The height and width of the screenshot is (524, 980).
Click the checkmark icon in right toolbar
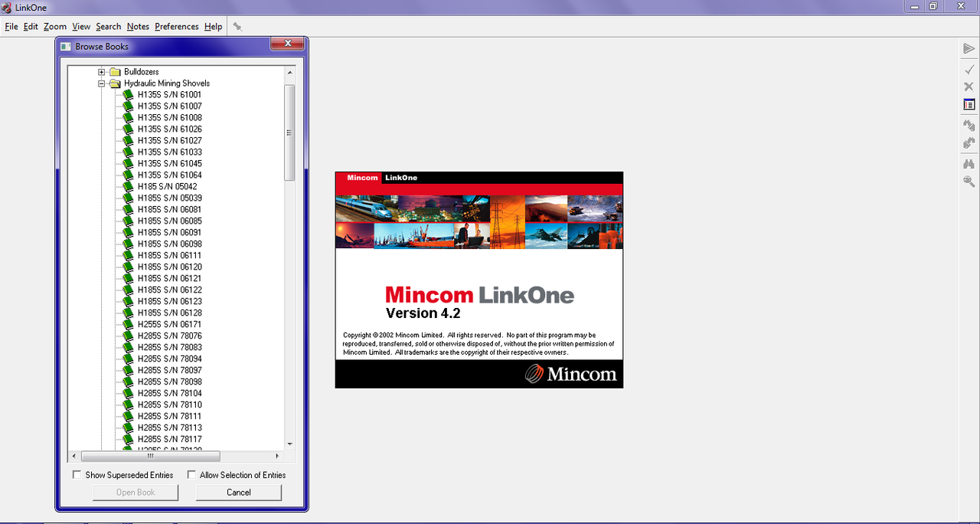(969, 70)
